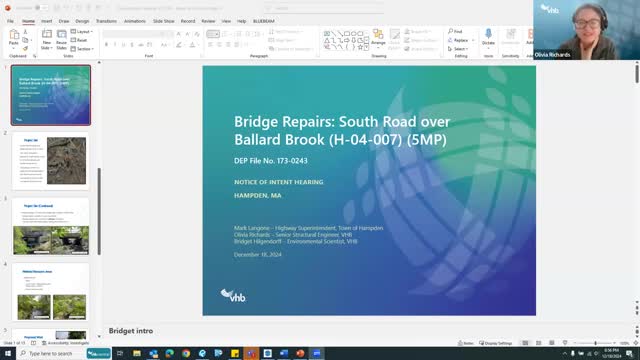Adjust the zoom slider handle
This screenshot has width=640, height=360.
point(596,343)
